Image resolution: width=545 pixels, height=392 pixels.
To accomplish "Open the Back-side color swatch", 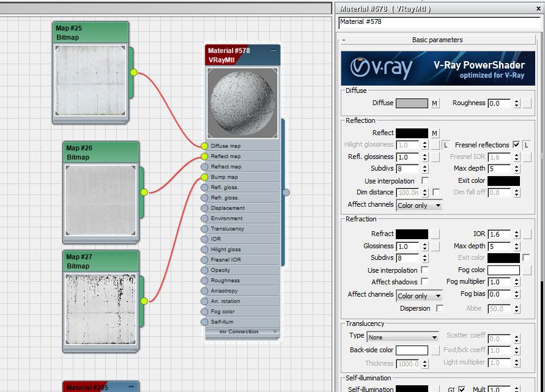I will click(412, 350).
